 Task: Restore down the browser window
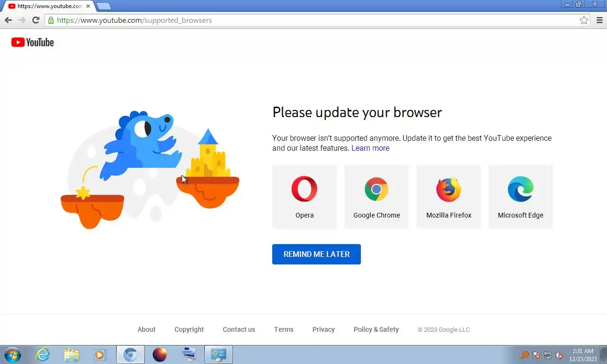579,4
